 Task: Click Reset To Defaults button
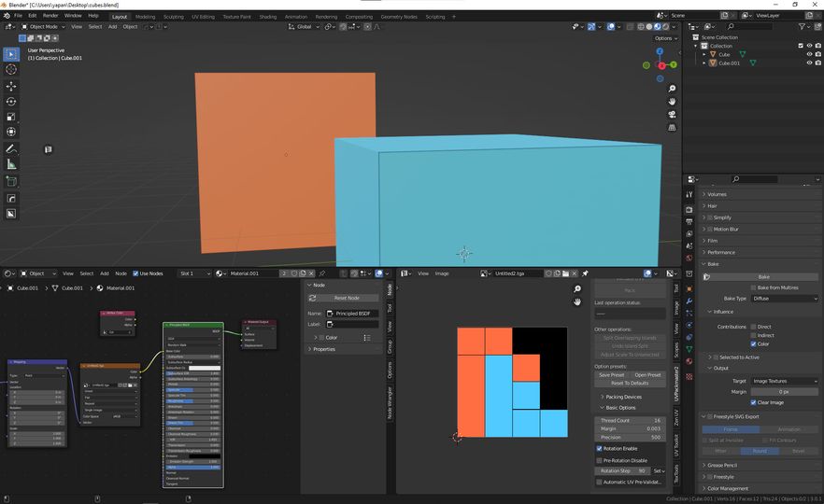pos(630,384)
